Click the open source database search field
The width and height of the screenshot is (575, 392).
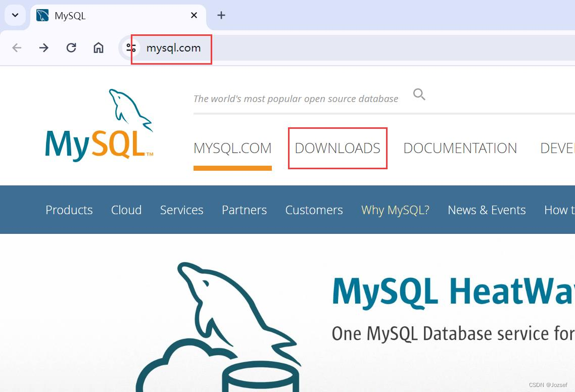[x=296, y=99]
